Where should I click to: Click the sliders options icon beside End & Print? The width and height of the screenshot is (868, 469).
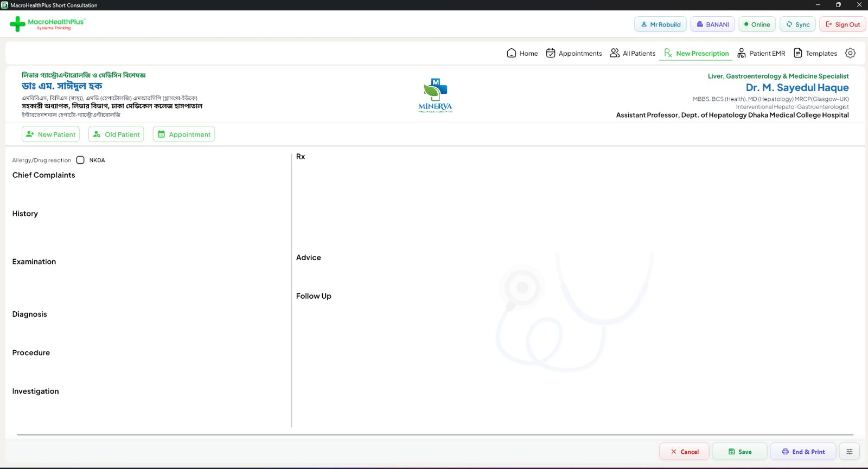point(850,452)
